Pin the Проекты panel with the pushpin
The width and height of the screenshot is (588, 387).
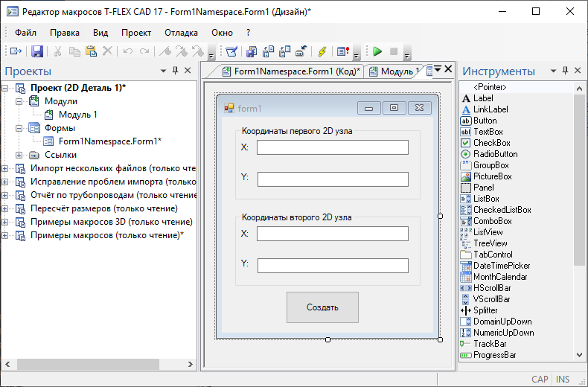click(176, 71)
